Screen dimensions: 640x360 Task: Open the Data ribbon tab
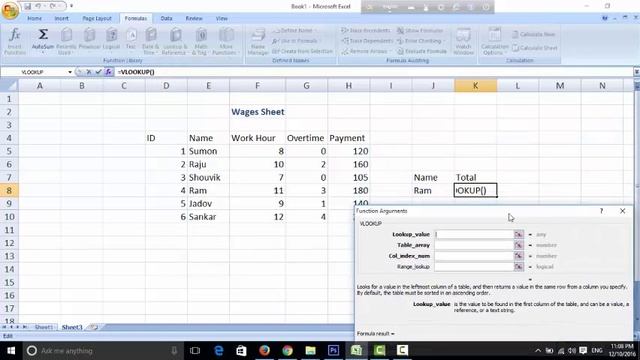(x=166, y=18)
